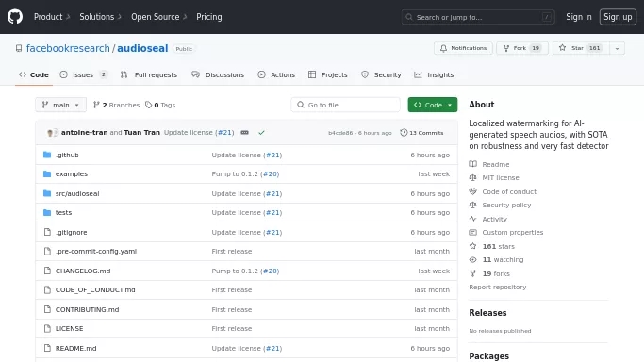Click the README.md file icon
The width and height of the screenshot is (644, 362).
coord(47,348)
